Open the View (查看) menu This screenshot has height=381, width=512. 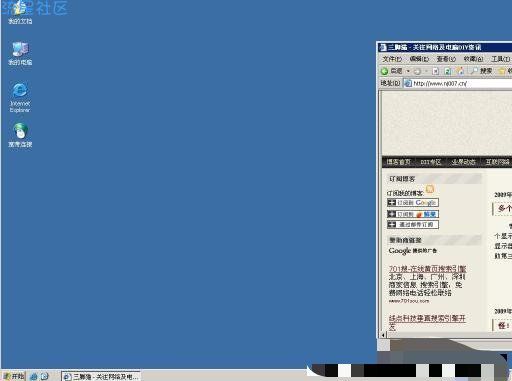tap(446, 59)
